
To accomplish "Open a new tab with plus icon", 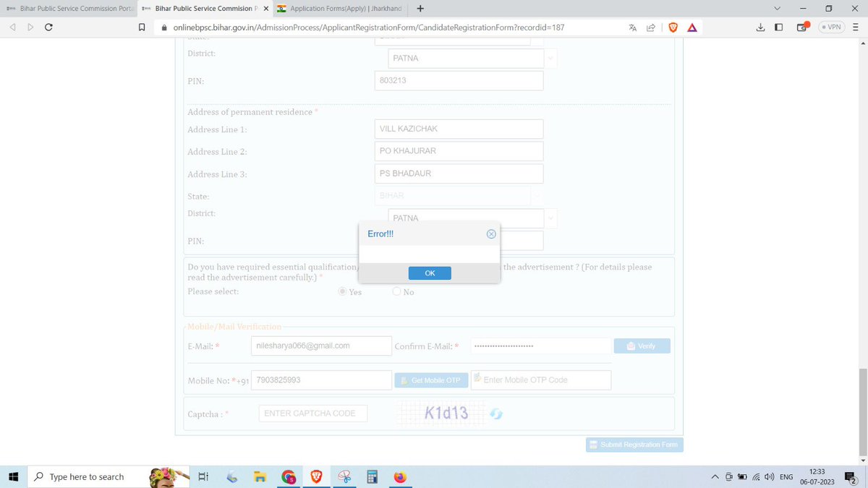I will click(x=420, y=9).
